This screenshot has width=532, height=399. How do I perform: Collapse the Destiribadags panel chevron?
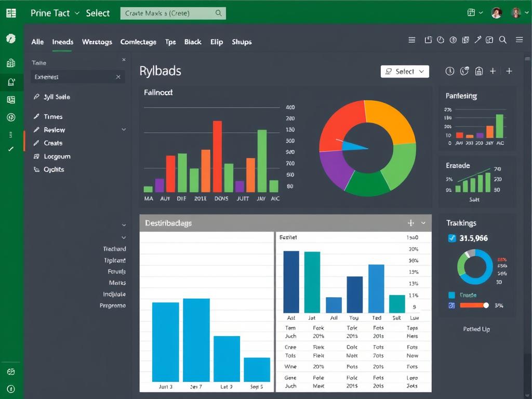pos(423,223)
